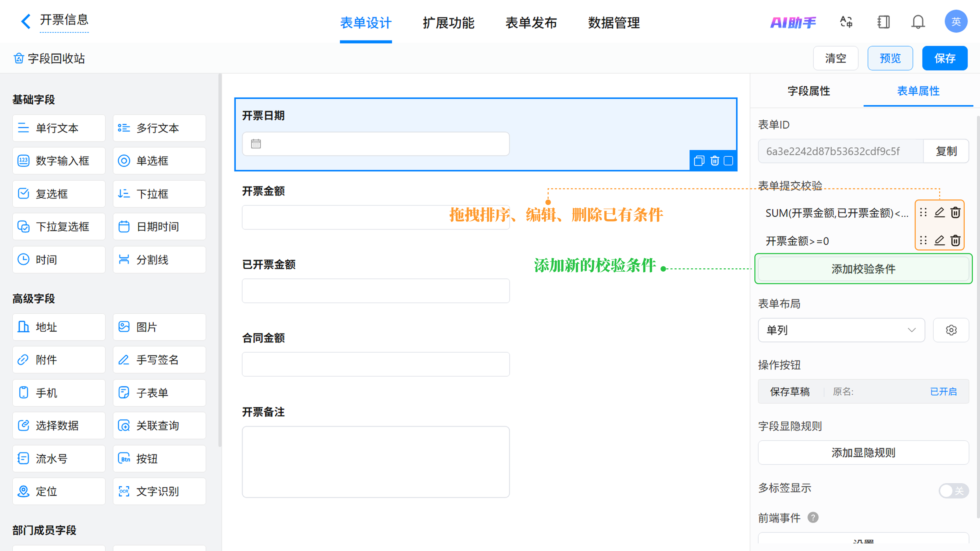Toggle 保存草稿 button 已开启 status
This screenshot has height=551, width=980.
[x=943, y=392]
